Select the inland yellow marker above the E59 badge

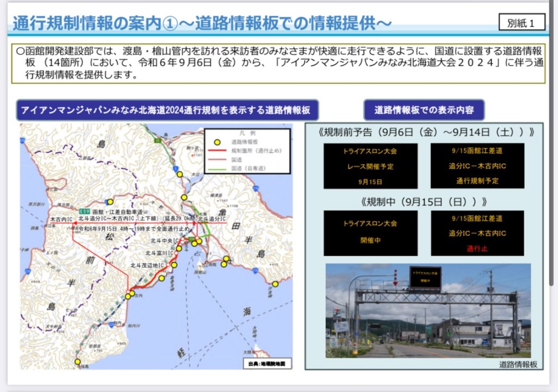click(110, 201)
